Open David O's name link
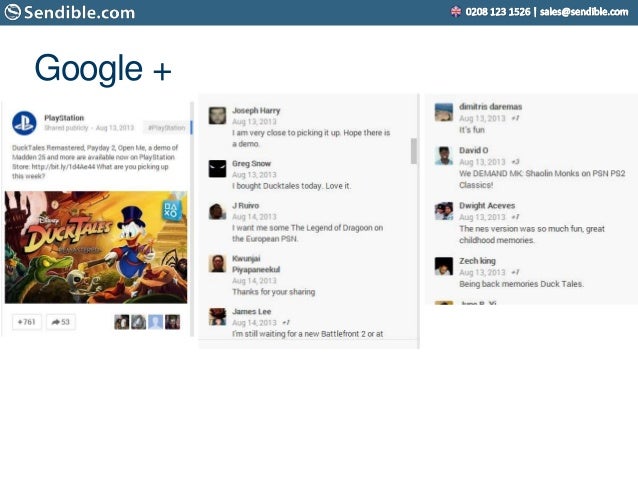 (x=474, y=150)
